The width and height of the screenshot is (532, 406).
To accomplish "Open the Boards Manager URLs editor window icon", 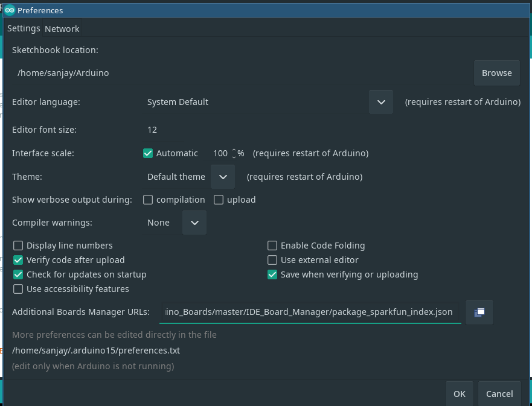I will click(479, 312).
